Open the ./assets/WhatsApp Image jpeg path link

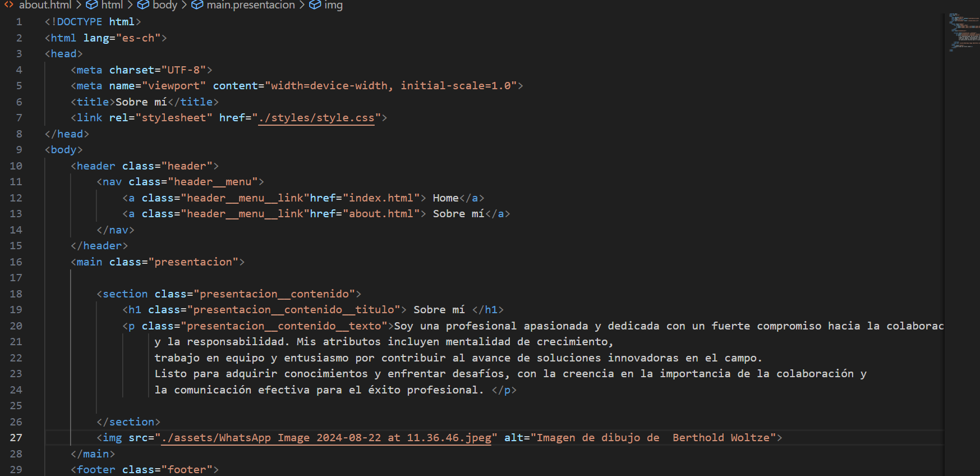[326, 438]
